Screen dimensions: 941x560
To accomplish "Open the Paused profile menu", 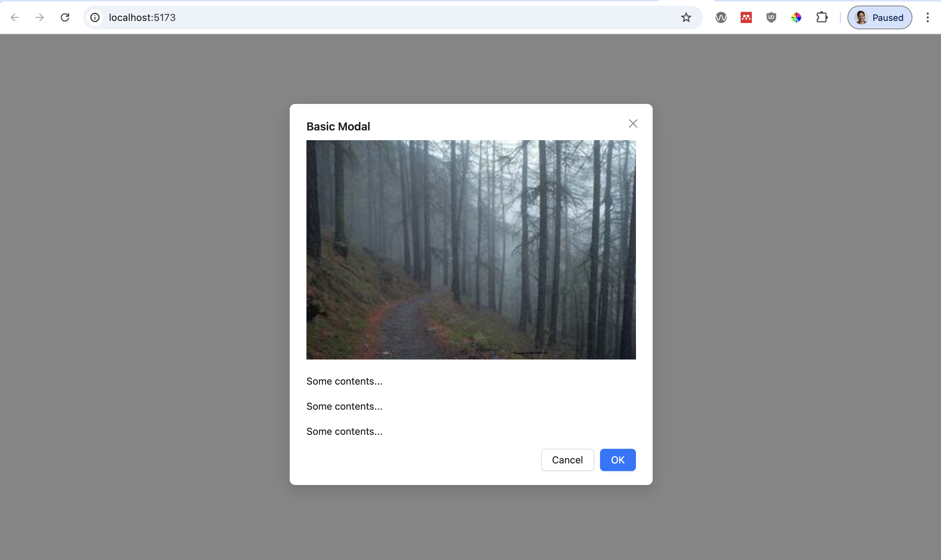I will point(880,17).
